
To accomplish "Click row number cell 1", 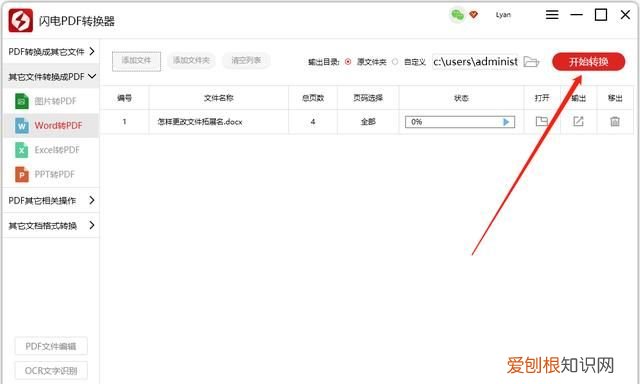I will (124, 122).
